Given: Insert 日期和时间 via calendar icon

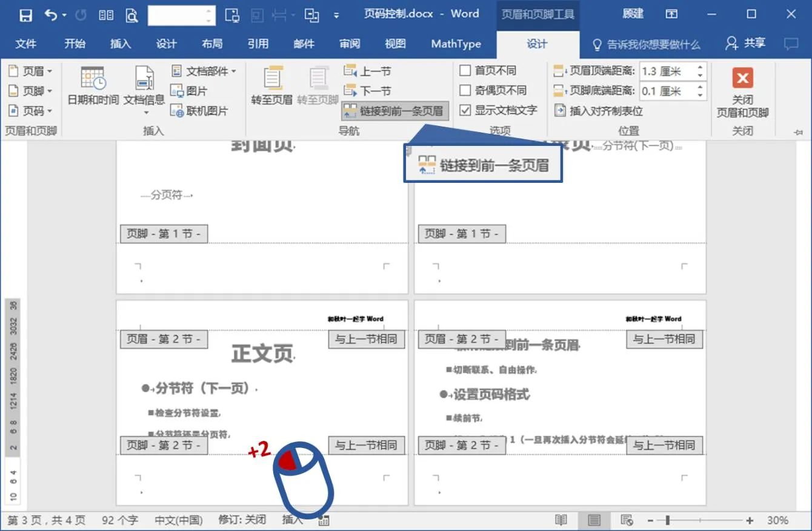Looking at the screenshot, I should 93,87.
